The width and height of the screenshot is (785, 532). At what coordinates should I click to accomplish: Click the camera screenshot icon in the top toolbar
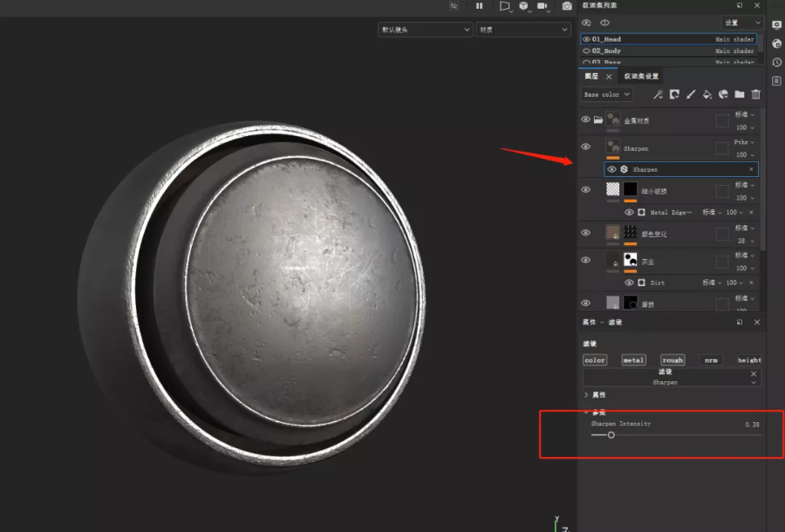[567, 6]
